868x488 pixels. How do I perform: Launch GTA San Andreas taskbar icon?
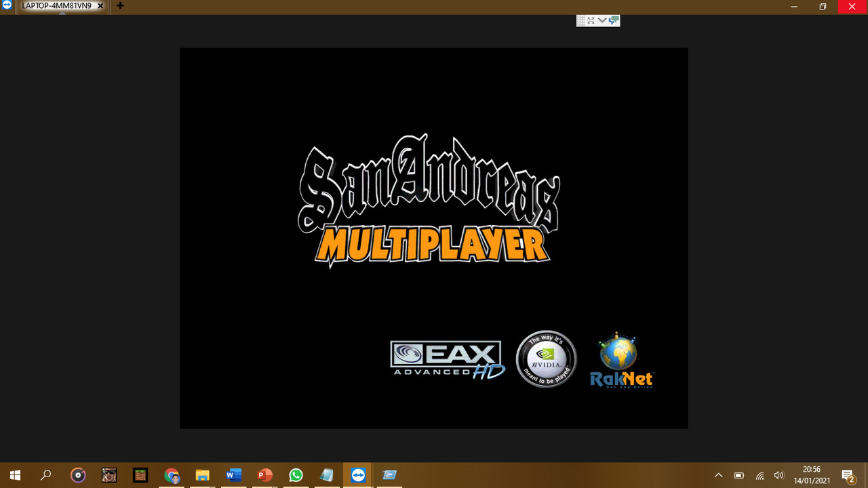tap(109, 475)
